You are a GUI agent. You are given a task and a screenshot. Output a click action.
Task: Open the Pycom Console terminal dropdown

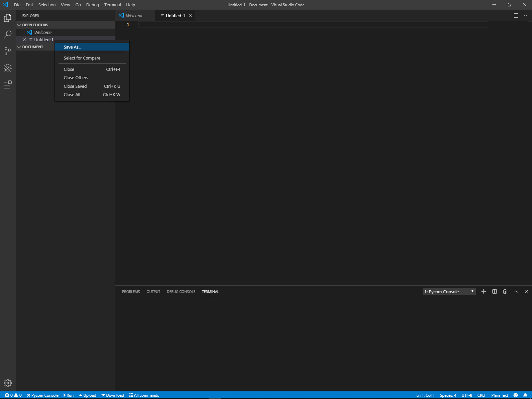tap(449, 292)
